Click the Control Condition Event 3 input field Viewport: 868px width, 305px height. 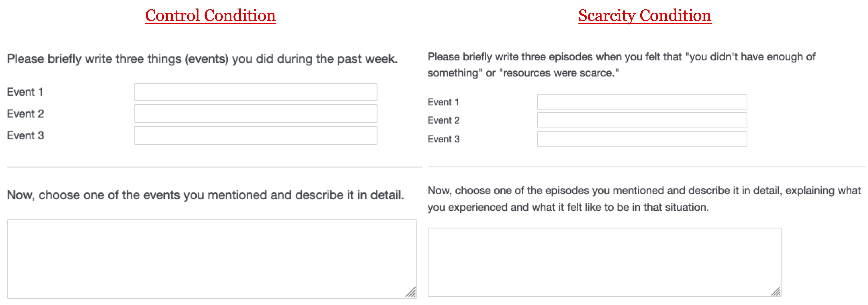click(255, 136)
